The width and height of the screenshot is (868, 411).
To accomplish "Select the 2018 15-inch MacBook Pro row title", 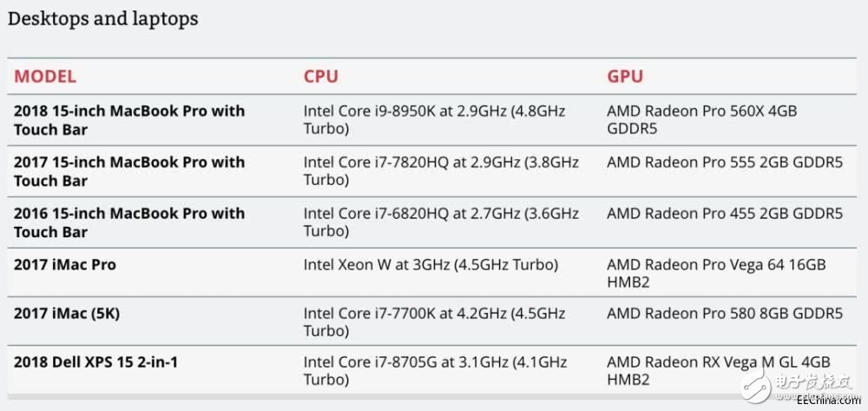I will [x=129, y=120].
